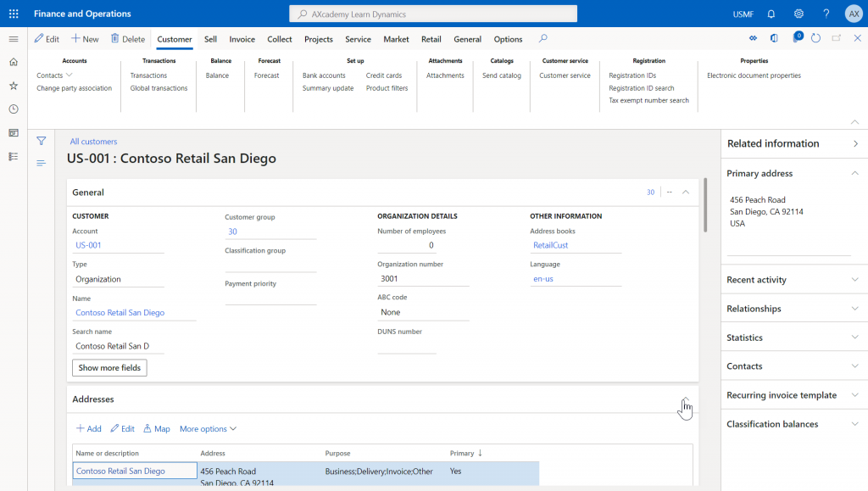Switch to the Invoice tab
Viewport: 868px width, 491px height.
pyautogui.click(x=242, y=39)
